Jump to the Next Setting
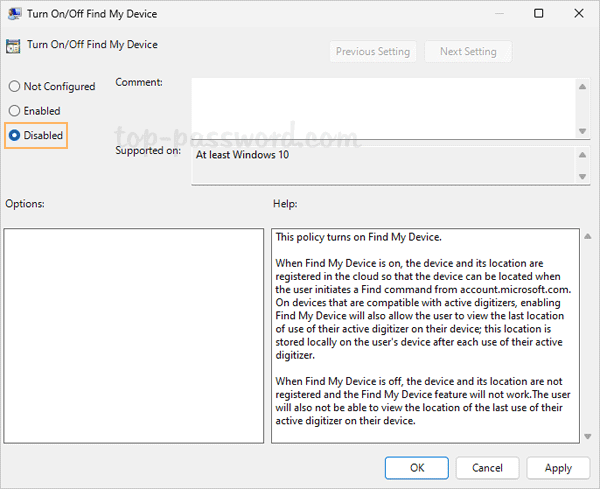 coord(467,52)
